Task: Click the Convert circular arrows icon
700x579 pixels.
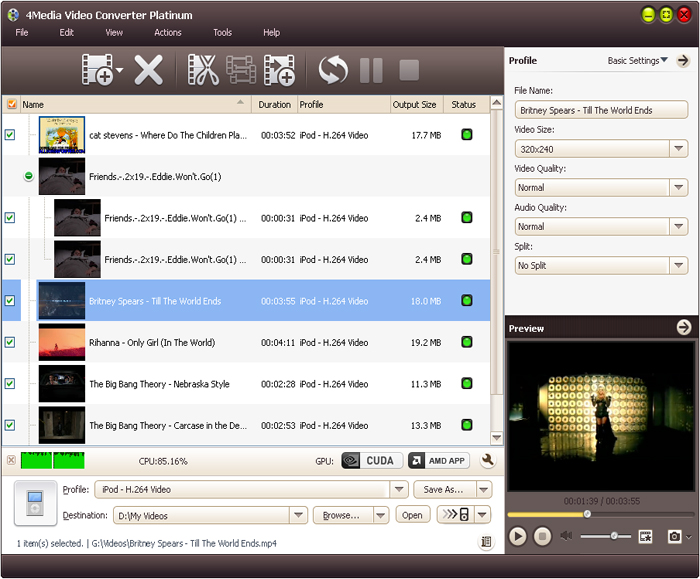Action: click(333, 70)
